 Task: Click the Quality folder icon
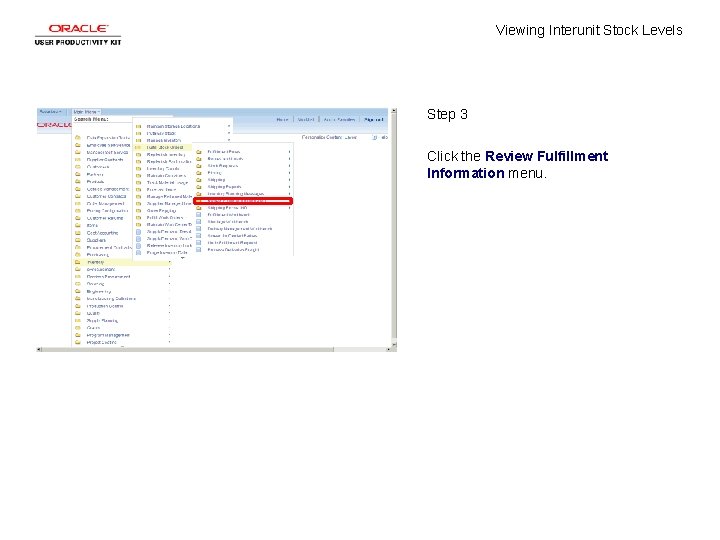[78, 313]
